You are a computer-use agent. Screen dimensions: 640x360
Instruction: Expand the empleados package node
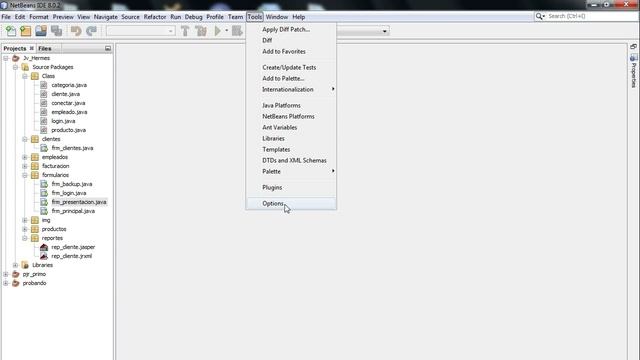24,157
